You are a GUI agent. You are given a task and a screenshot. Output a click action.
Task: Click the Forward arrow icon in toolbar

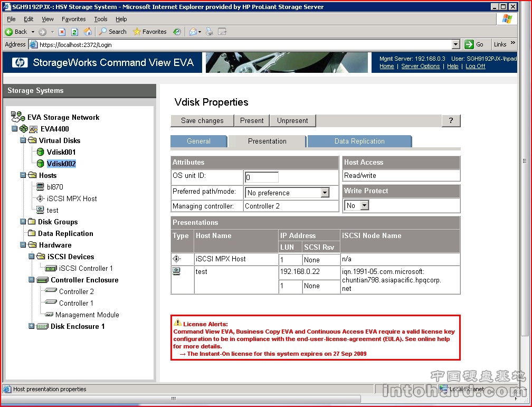[42, 32]
